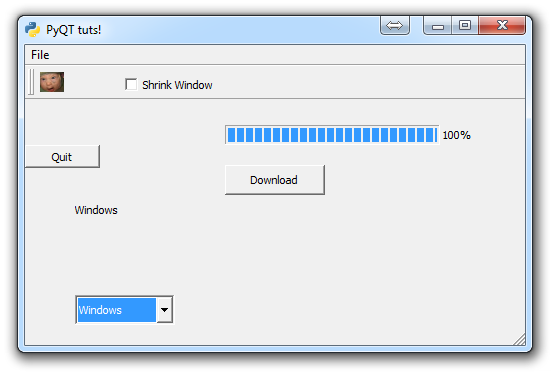The height and width of the screenshot is (376, 557).
Task: Maximize the PyQT tuts window
Action: pyautogui.click(x=465, y=25)
